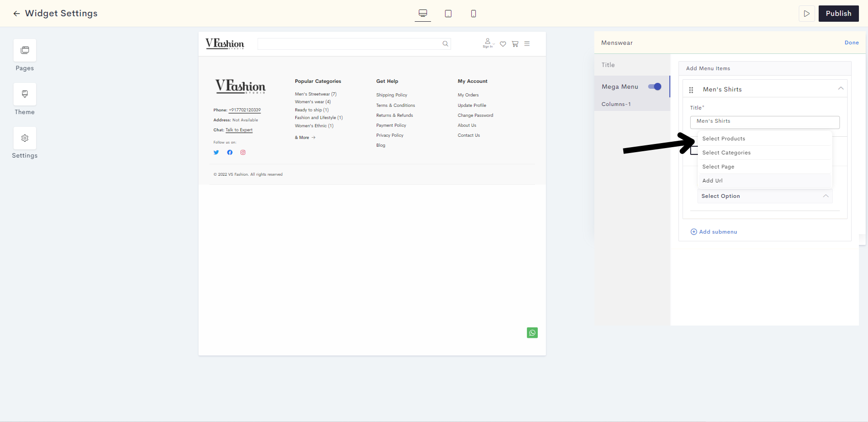
Task: Click the plus icon beside Add submenu
Action: (x=694, y=232)
